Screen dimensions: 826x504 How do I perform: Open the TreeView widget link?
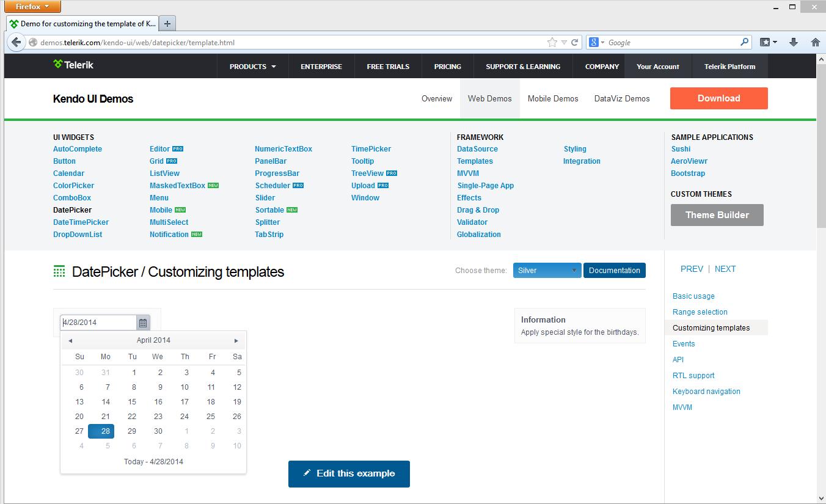(x=367, y=173)
